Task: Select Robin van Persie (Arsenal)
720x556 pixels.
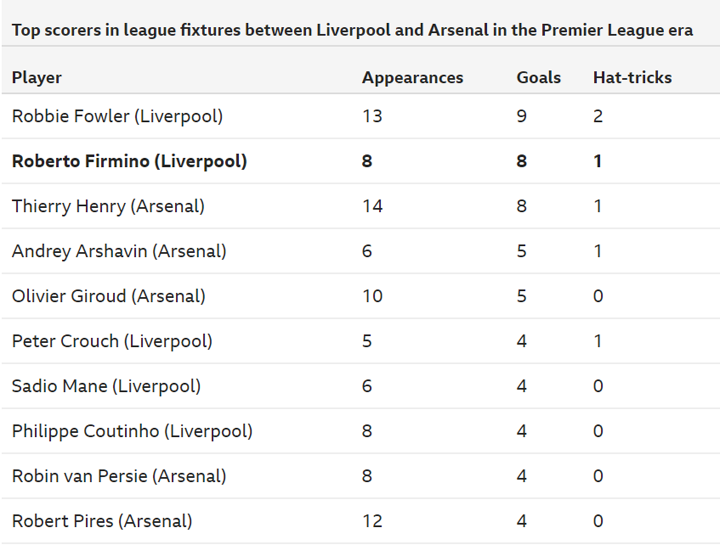Action: tap(118, 476)
